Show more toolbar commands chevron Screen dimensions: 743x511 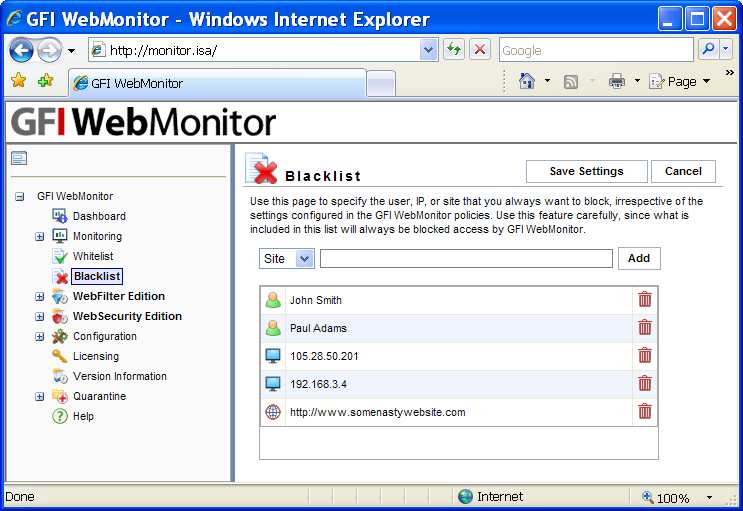click(x=729, y=73)
